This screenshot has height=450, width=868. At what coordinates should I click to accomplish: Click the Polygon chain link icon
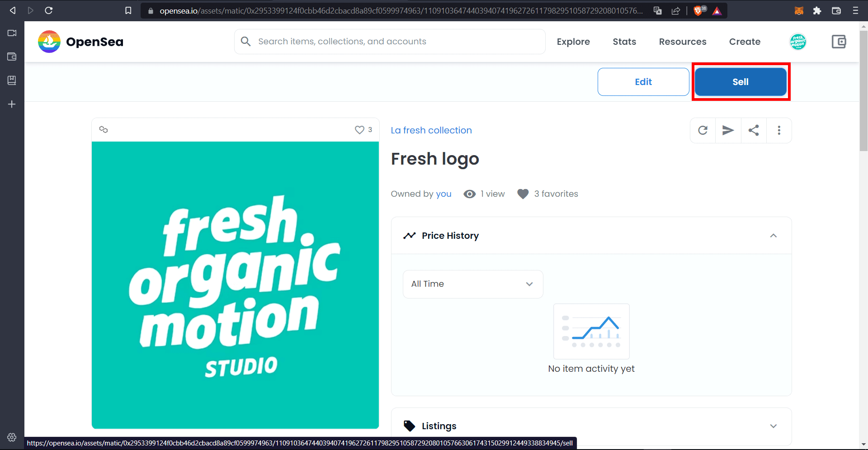pos(104,129)
